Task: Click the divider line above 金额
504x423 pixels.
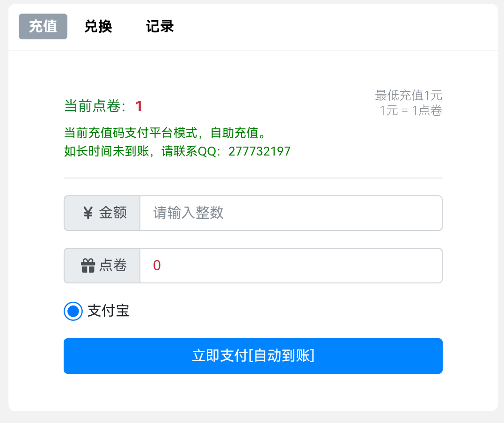Action: click(253, 178)
